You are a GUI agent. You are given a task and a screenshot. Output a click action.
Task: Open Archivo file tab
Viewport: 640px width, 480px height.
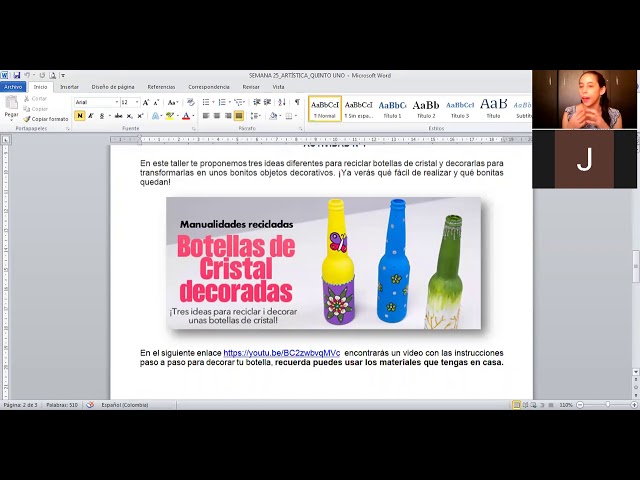pyautogui.click(x=13, y=87)
